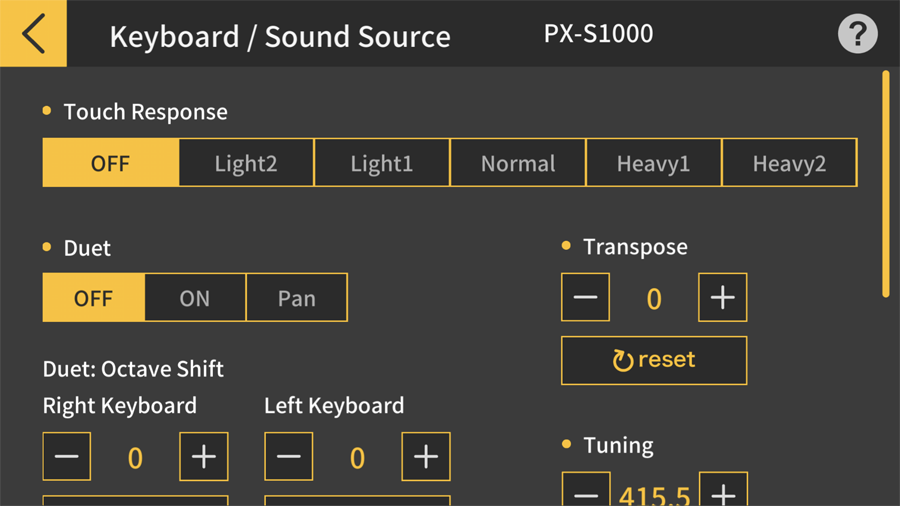Select Light2 touch response
Image resolution: width=900 pixels, height=506 pixels.
[x=246, y=163]
